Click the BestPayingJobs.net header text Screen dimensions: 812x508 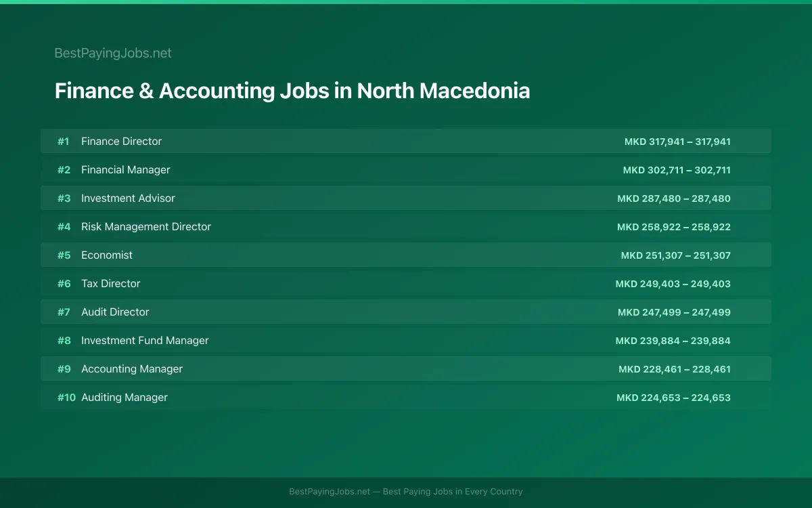tap(113, 53)
